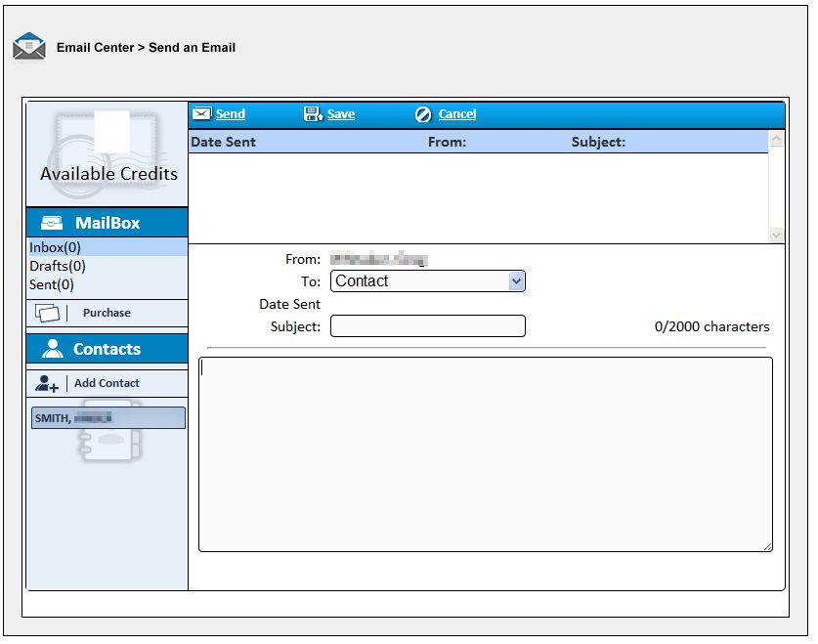Click the Email Center envelope logo
The height and width of the screenshot is (644, 818).
[x=29, y=46]
